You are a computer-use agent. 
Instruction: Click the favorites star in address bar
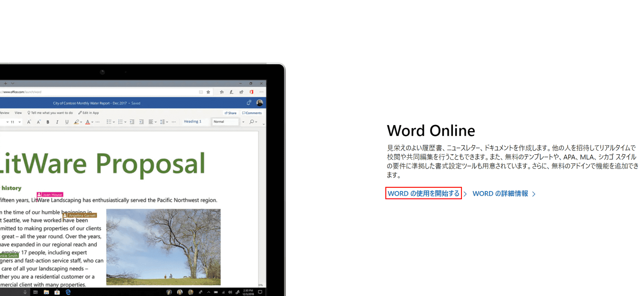click(208, 92)
